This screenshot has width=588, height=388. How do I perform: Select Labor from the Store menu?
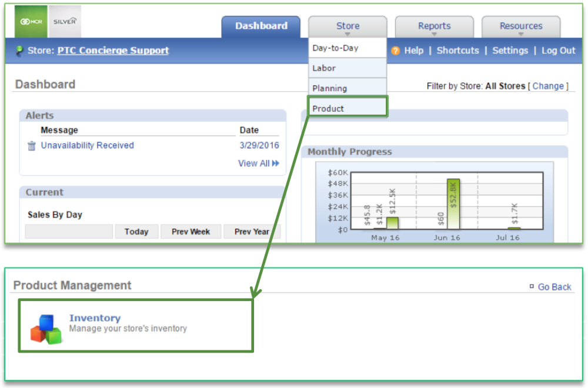(323, 68)
